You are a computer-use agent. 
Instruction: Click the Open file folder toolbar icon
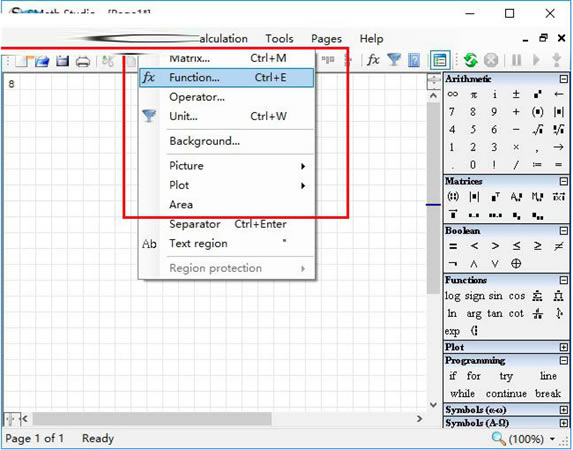[42, 61]
